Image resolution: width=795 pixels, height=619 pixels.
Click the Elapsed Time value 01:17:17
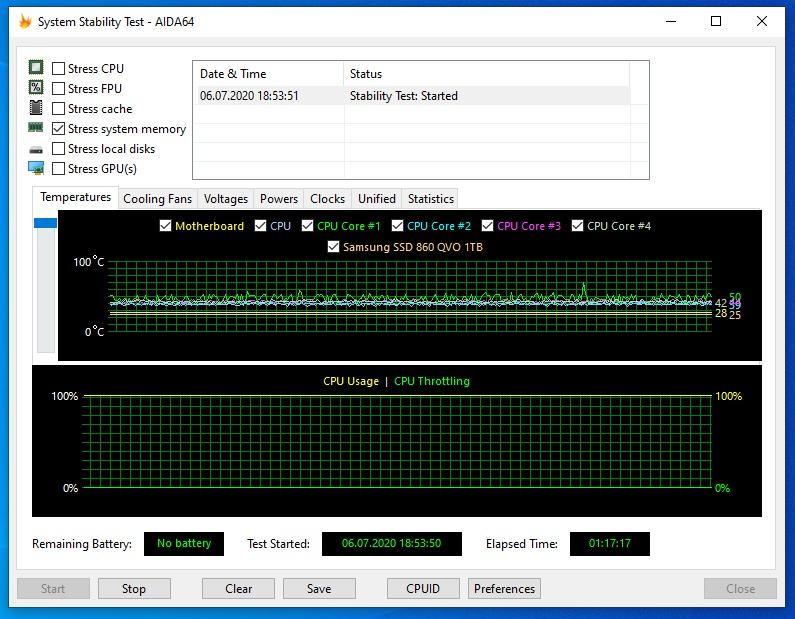[609, 543]
